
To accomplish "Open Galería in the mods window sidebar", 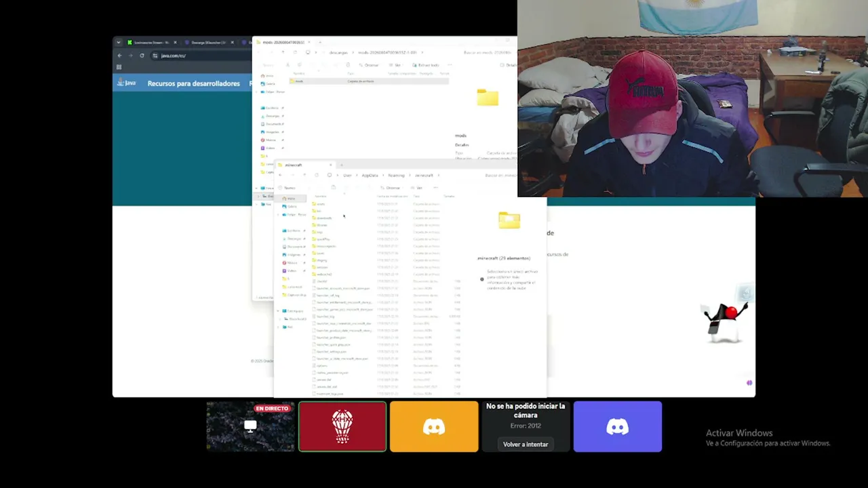I will click(x=269, y=83).
